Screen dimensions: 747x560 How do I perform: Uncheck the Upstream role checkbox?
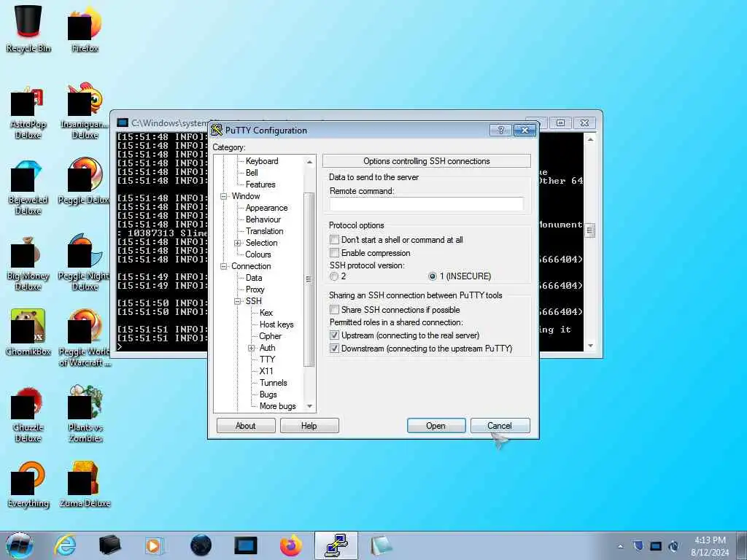[334, 335]
